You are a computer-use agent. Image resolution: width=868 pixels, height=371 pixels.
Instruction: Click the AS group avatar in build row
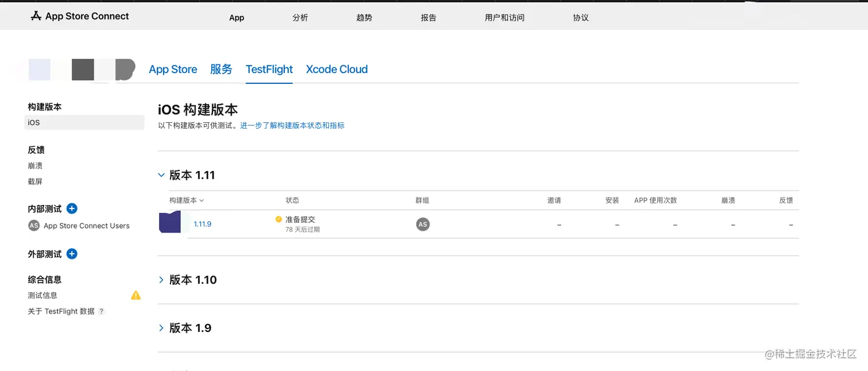coord(423,224)
